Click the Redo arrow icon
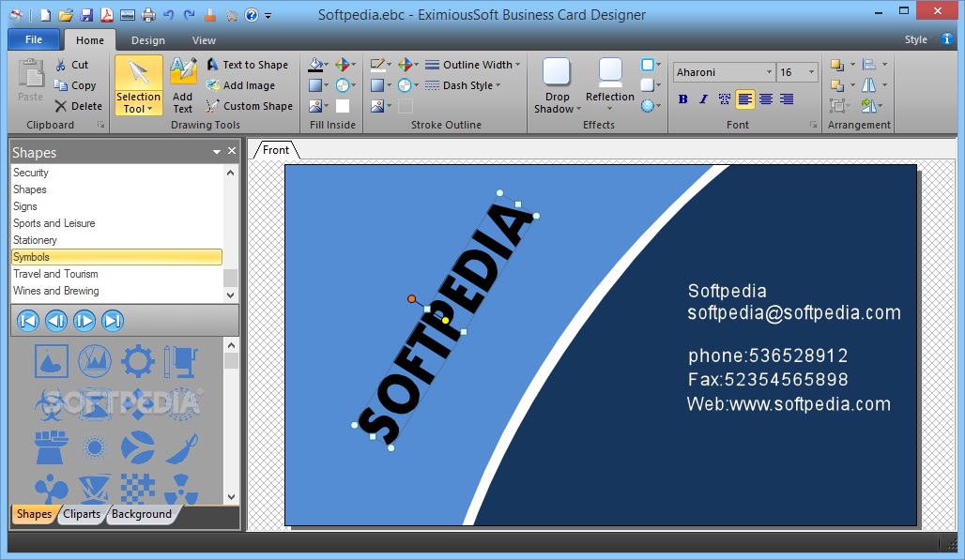The height and width of the screenshot is (560, 965). (x=190, y=15)
